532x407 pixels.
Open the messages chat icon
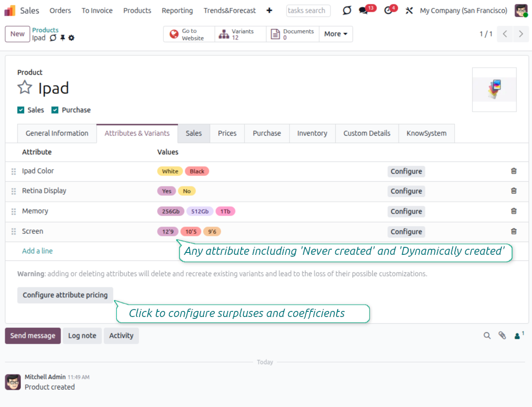363,10
